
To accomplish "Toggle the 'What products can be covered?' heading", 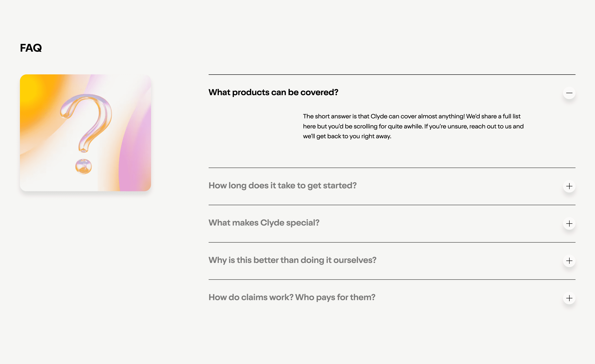I will 273,93.
